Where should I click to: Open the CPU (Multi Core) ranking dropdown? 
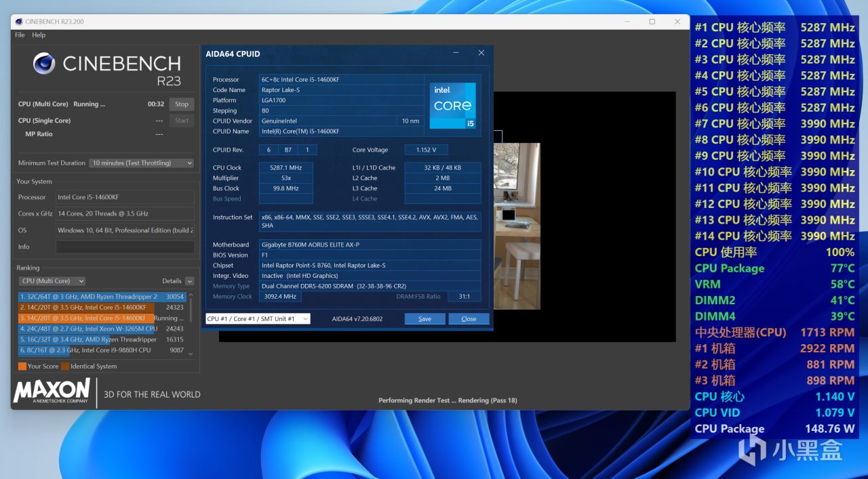point(52,281)
